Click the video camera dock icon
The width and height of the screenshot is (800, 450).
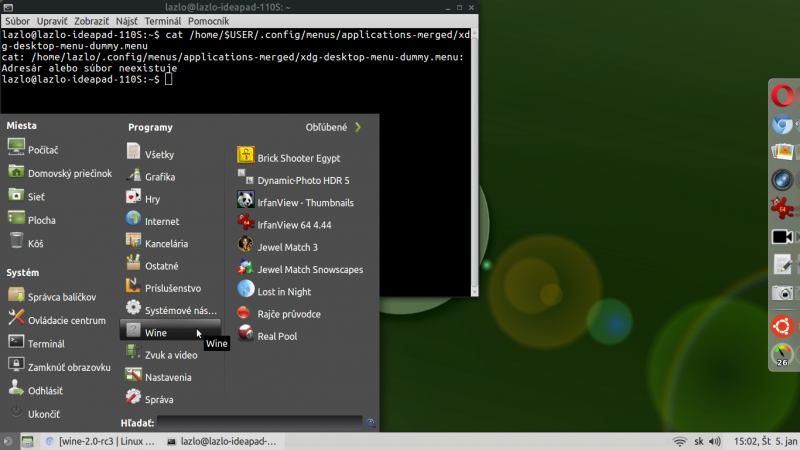pos(782,237)
